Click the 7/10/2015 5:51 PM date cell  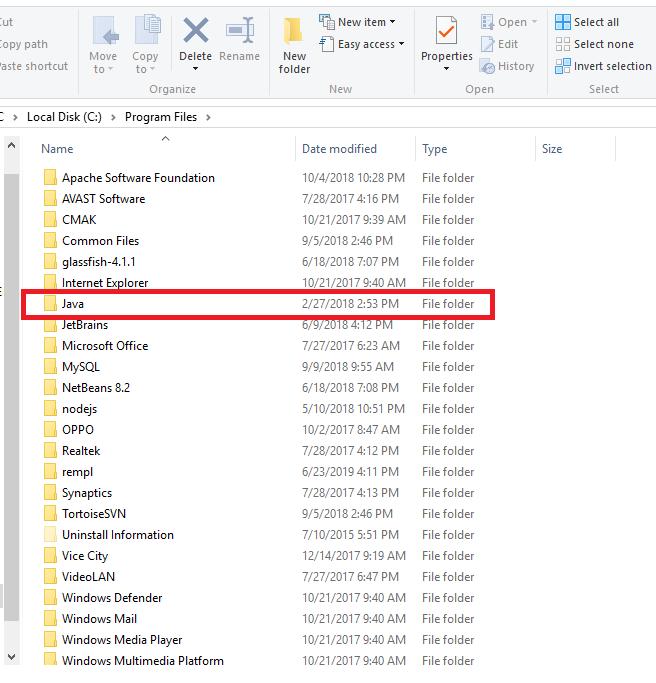pyautogui.click(x=350, y=534)
